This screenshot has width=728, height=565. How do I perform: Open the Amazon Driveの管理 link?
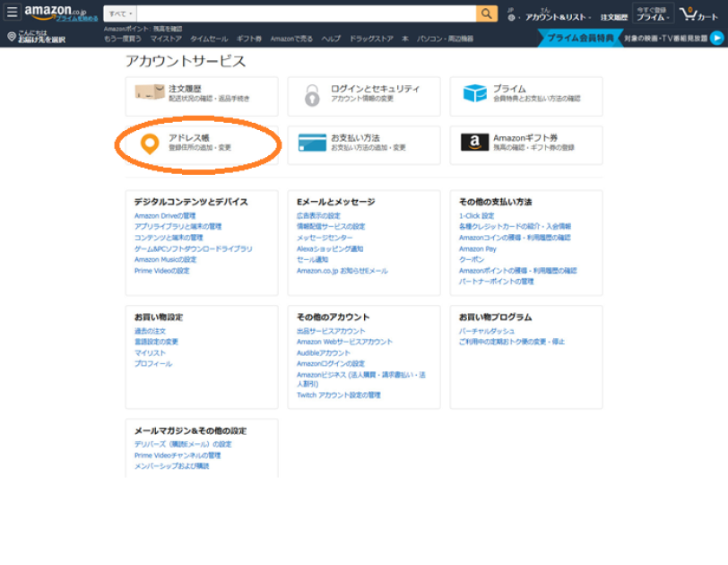click(x=165, y=216)
